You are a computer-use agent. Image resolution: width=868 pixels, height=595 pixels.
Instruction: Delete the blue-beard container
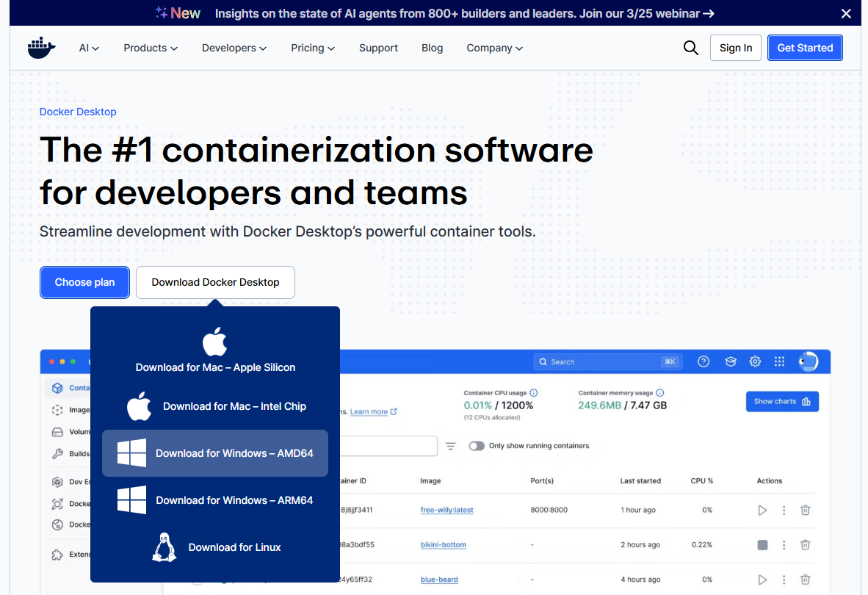(x=806, y=580)
